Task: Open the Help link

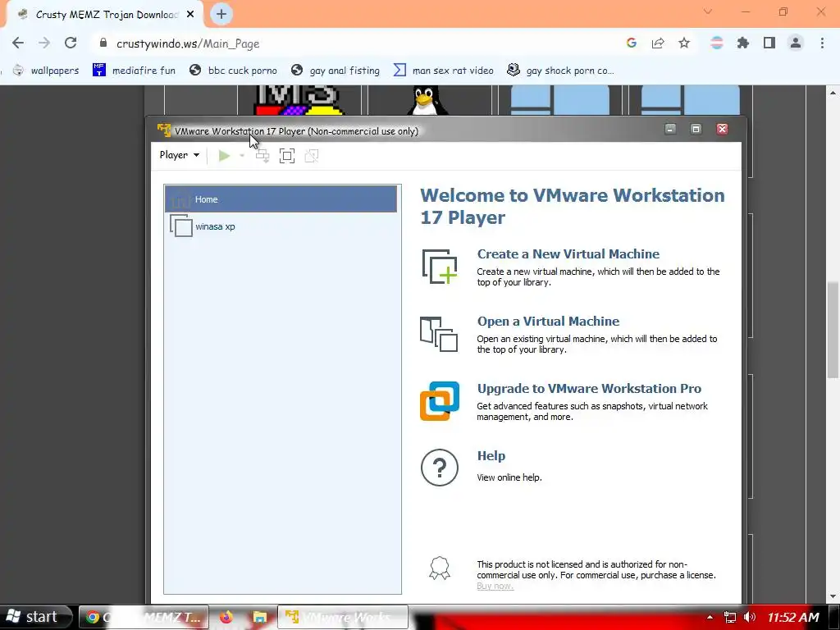Action: 491,456
